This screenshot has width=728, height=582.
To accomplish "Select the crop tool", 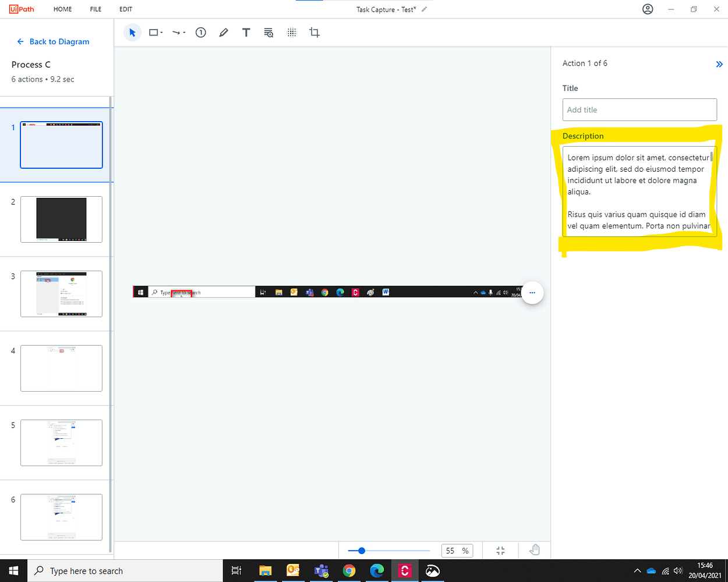I will 314,33.
